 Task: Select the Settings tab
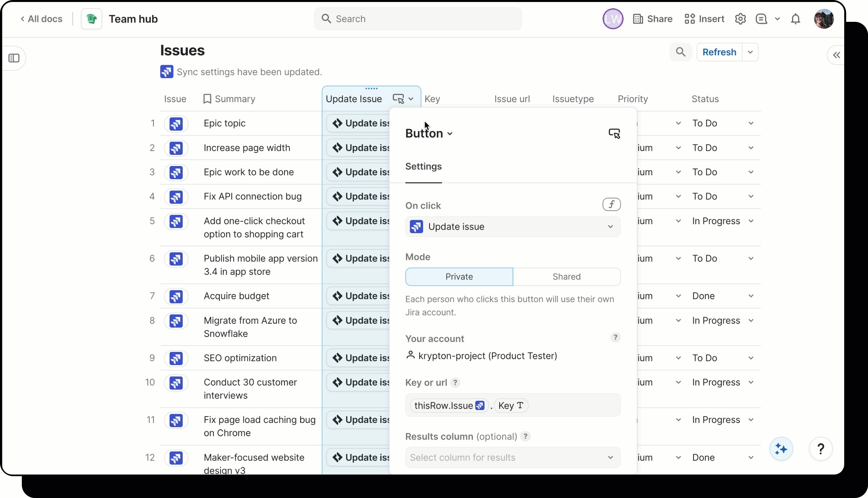pyautogui.click(x=423, y=167)
